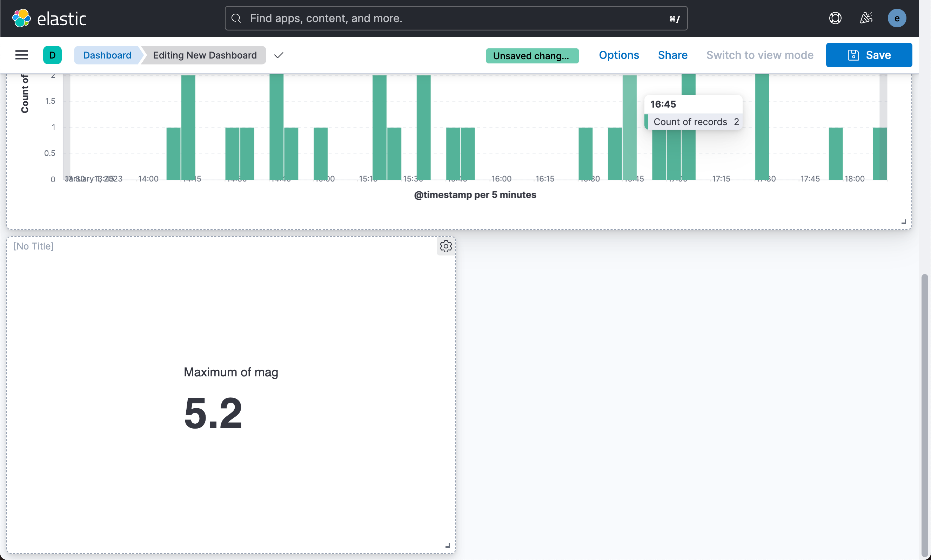The height and width of the screenshot is (560, 931).
Task: Click the Unsaved changes badge
Action: [532, 56]
